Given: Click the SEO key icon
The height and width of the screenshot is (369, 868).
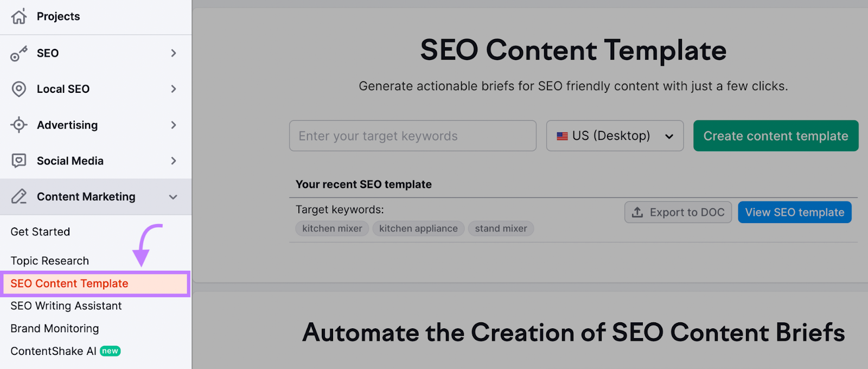Looking at the screenshot, I should pyautogui.click(x=19, y=53).
